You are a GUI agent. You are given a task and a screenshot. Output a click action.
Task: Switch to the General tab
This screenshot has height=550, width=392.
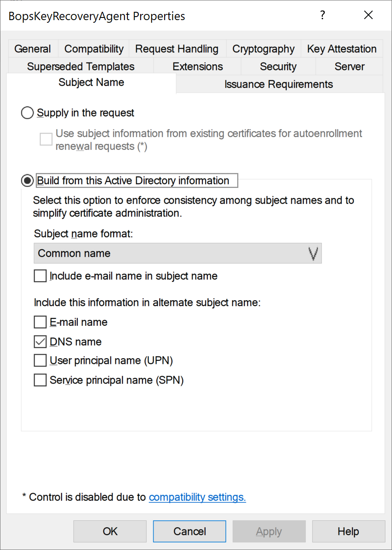[x=33, y=49]
